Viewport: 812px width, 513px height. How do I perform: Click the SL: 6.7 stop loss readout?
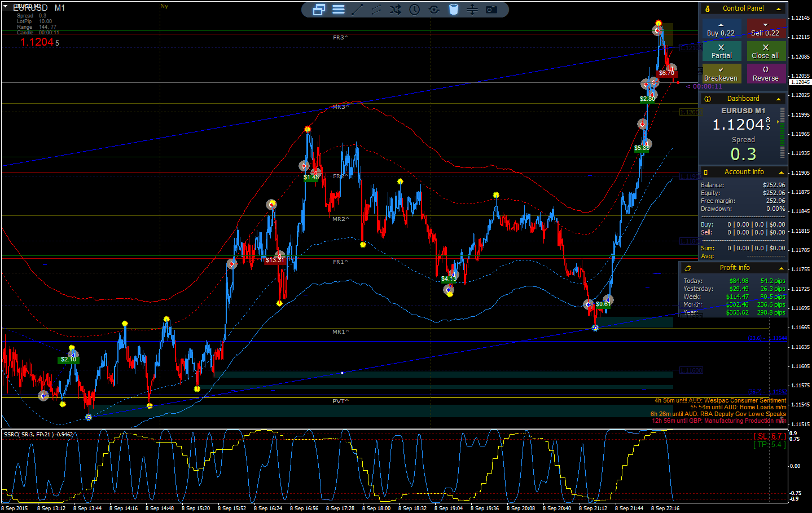coord(769,436)
